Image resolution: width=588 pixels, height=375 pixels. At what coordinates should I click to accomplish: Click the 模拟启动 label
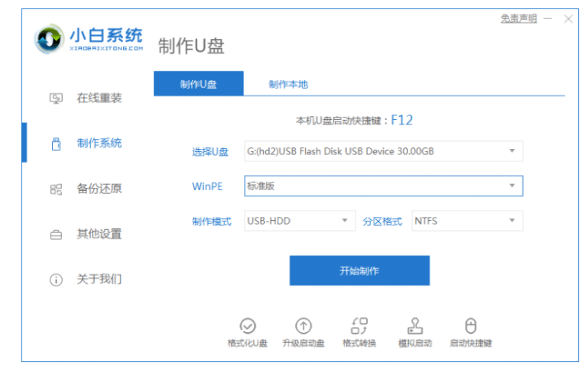click(415, 343)
